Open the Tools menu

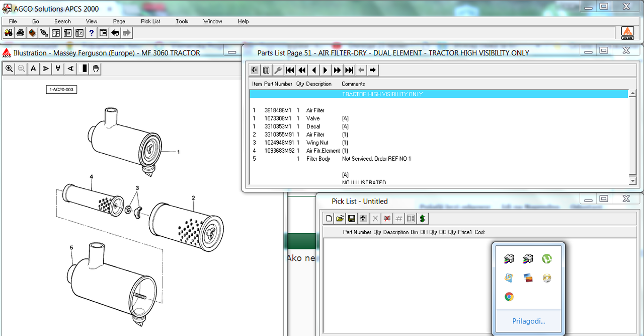coord(182,21)
